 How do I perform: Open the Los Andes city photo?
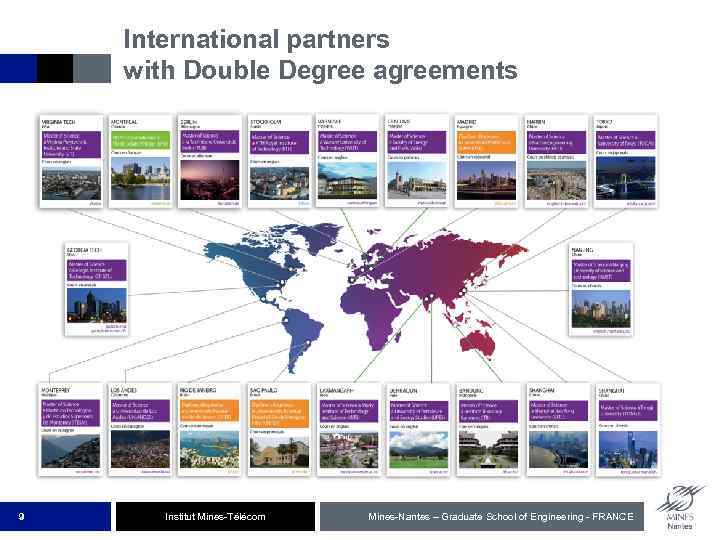click(141, 449)
